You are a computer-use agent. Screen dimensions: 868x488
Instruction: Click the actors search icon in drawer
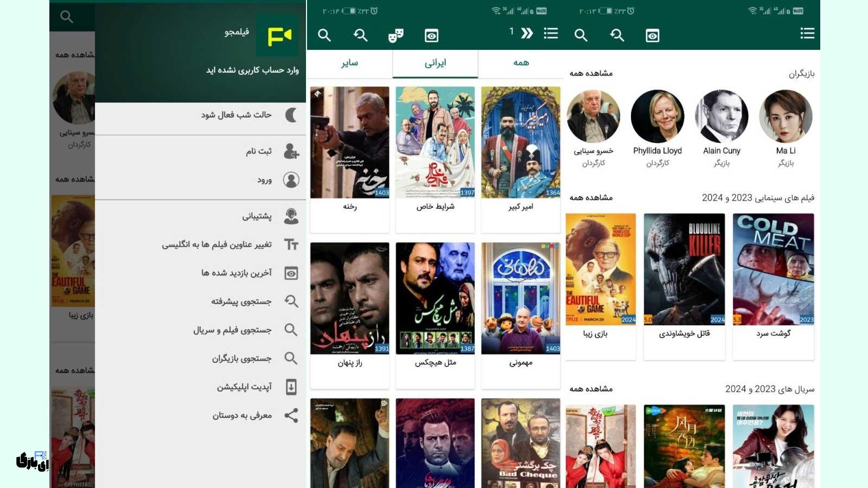[291, 358]
